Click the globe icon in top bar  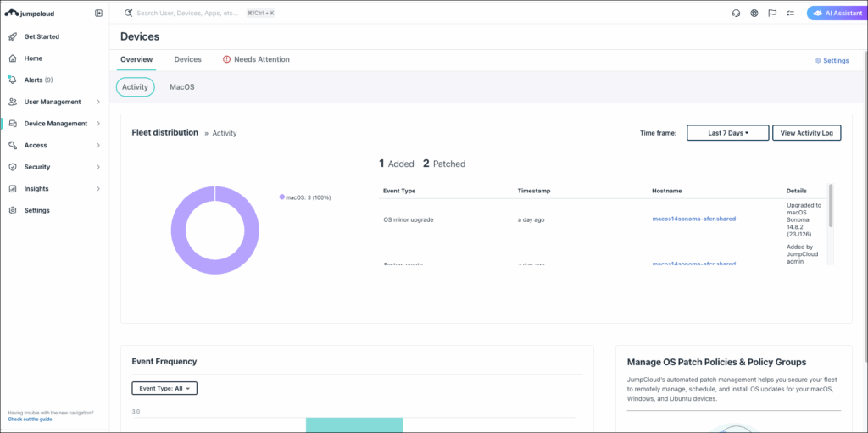pos(754,14)
